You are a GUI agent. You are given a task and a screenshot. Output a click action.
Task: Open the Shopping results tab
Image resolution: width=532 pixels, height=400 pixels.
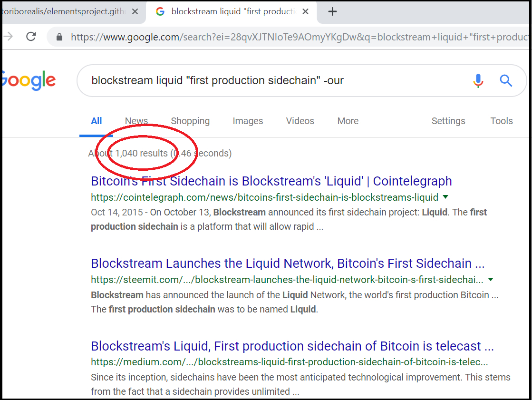point(190,121)
